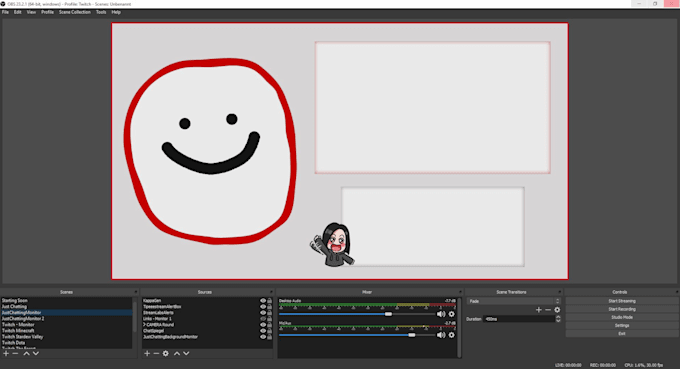Remove the selected scene with the minus icon

16,353
